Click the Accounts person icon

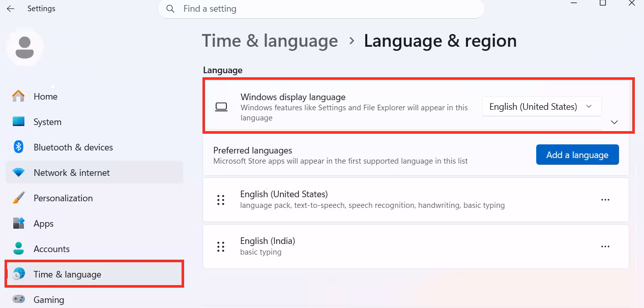click(x=18, y=249)
